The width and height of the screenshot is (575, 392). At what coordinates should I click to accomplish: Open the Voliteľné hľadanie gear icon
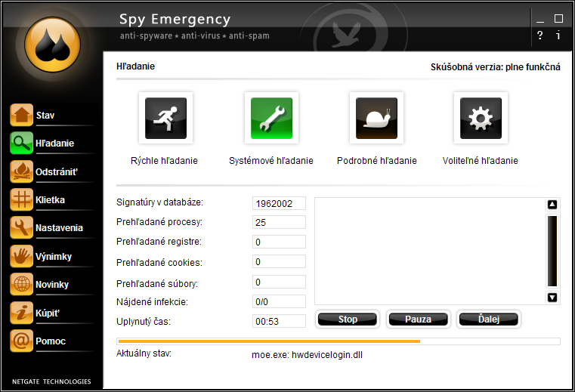click(480, 119)
